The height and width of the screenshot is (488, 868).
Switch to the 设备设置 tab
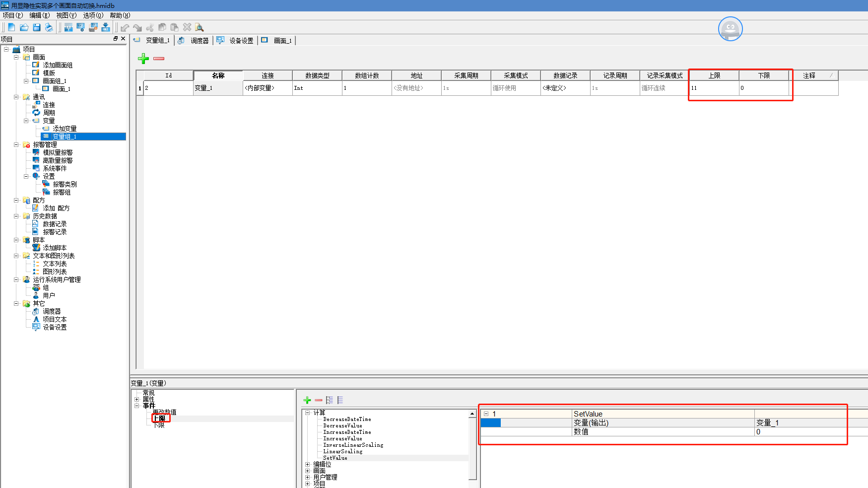pyautogui.click(x=235, y=41)
